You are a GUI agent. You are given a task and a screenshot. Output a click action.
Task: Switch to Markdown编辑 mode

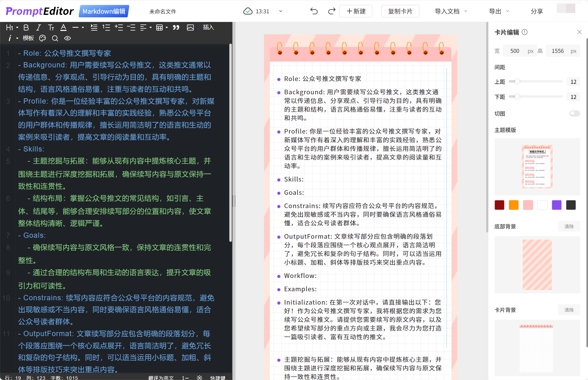coord(104,11)
